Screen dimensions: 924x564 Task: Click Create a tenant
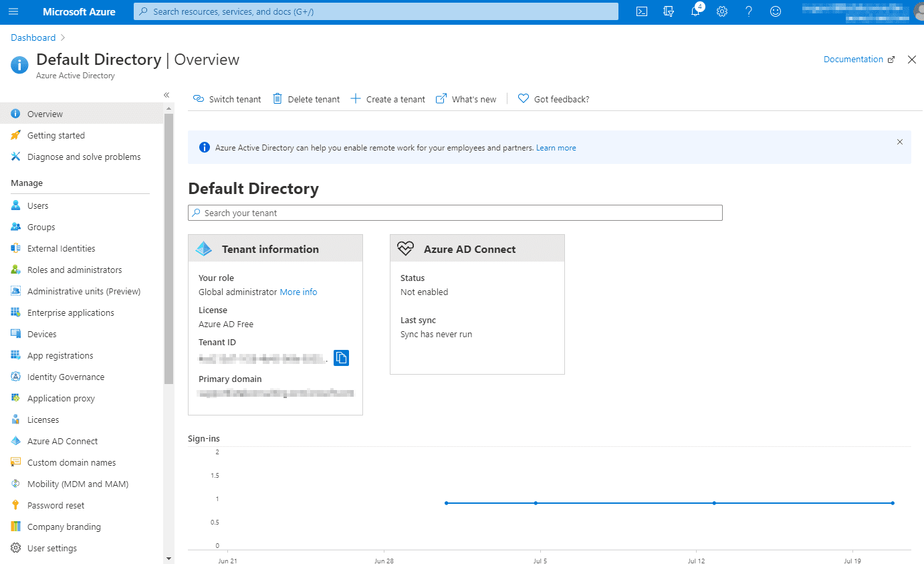pos(388,99)
